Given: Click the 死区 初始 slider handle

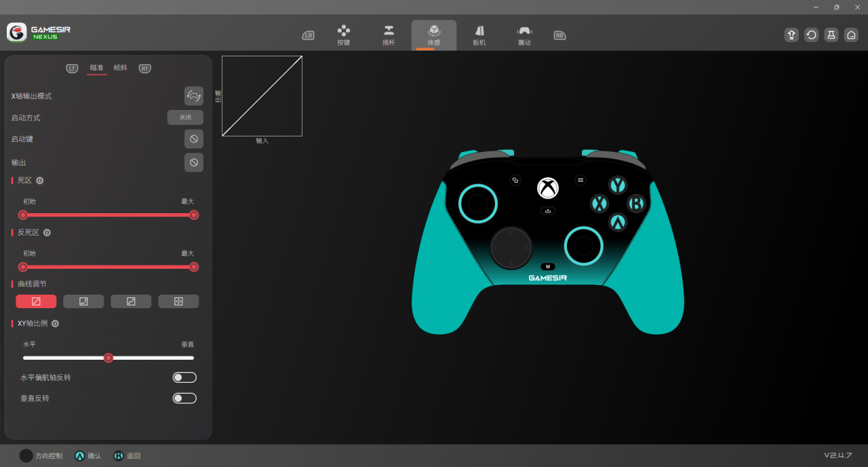Looking at the screenshot, I should (x=23, y=215).
